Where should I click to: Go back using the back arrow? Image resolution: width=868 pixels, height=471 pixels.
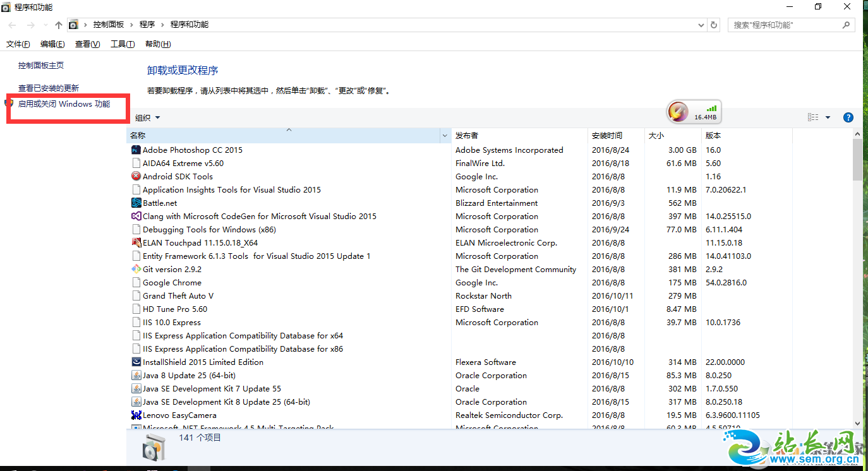(13, 25)
